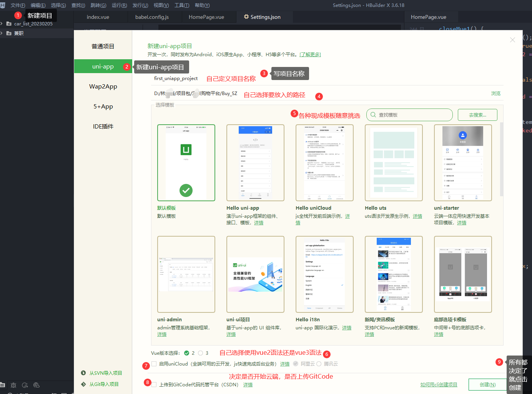Click the sync refresh icon in bottom bar
Viewport: 532px width, 394px height.
tap(25, 385)
